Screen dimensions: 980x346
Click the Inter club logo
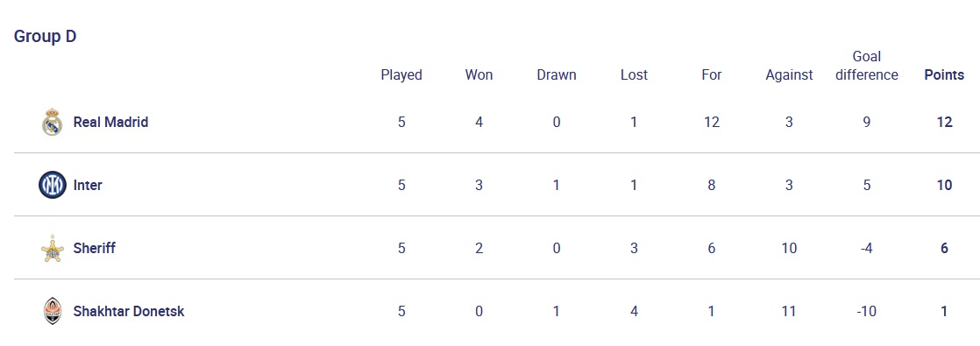point(52,186)
